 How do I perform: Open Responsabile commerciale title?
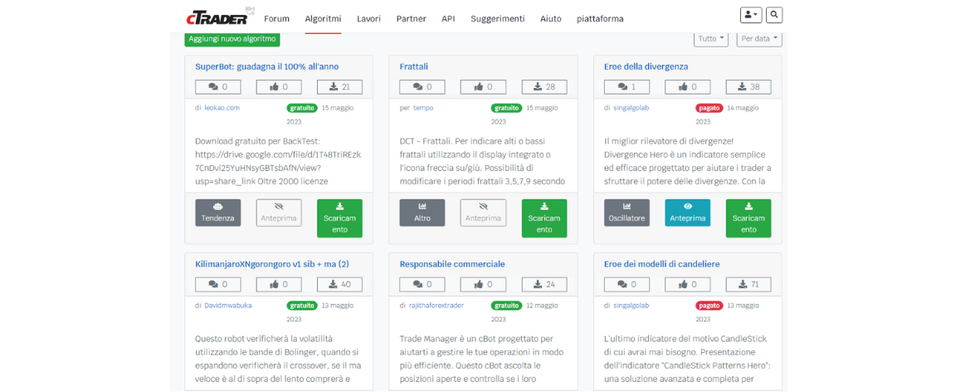pos(452,264)
